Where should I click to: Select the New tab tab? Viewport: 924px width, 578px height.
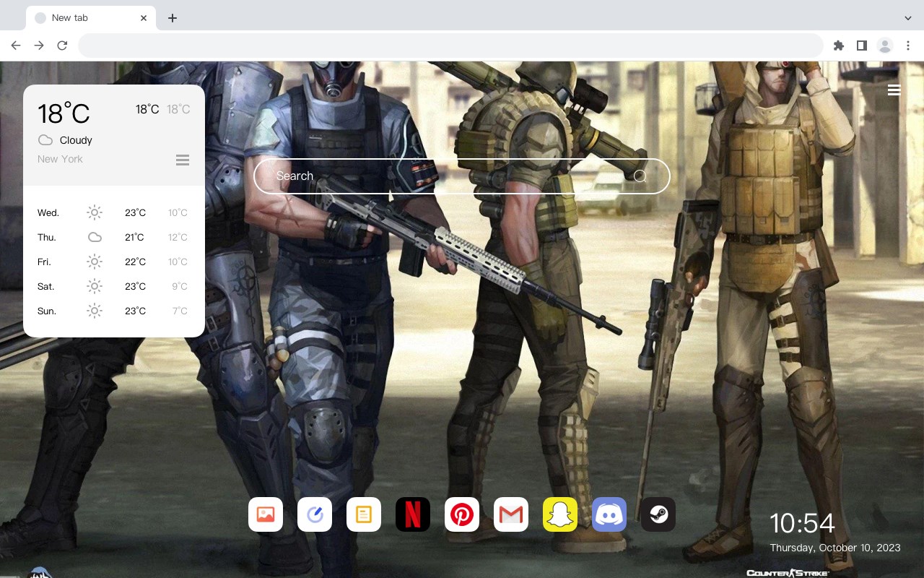pyautogui.click(x=91, y=18)
